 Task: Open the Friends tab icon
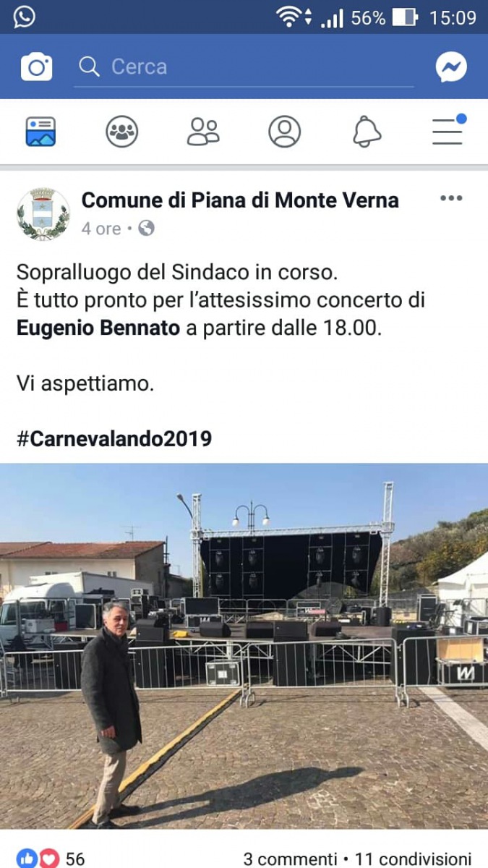tap(203, 132)
